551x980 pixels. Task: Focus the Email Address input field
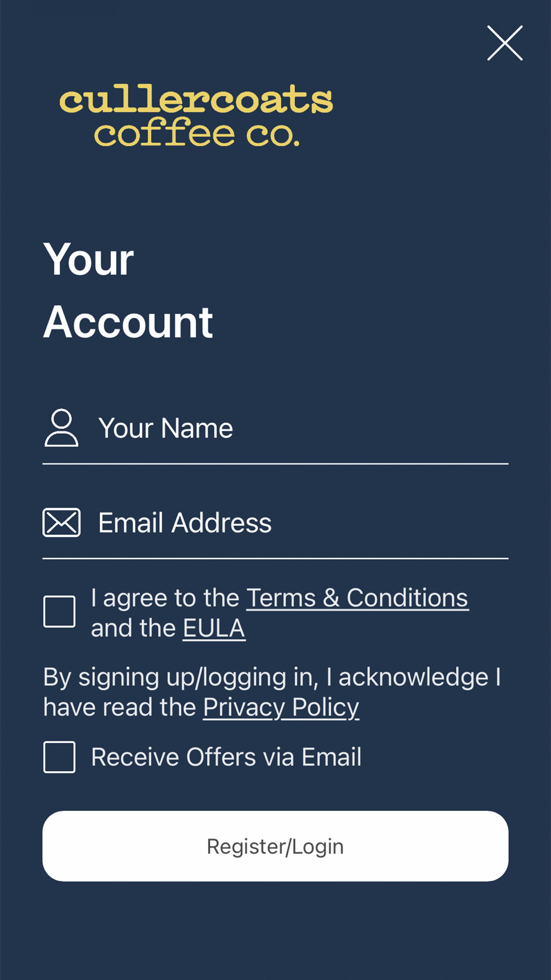click(275, 523)
